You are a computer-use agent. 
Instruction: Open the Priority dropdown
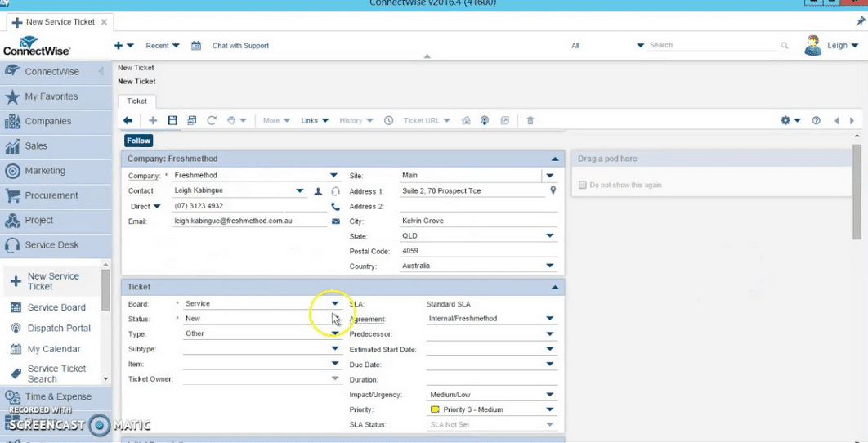(550, 409)
